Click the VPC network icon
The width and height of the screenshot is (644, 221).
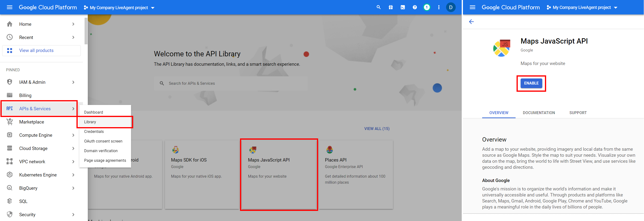(x=10, y=162)
